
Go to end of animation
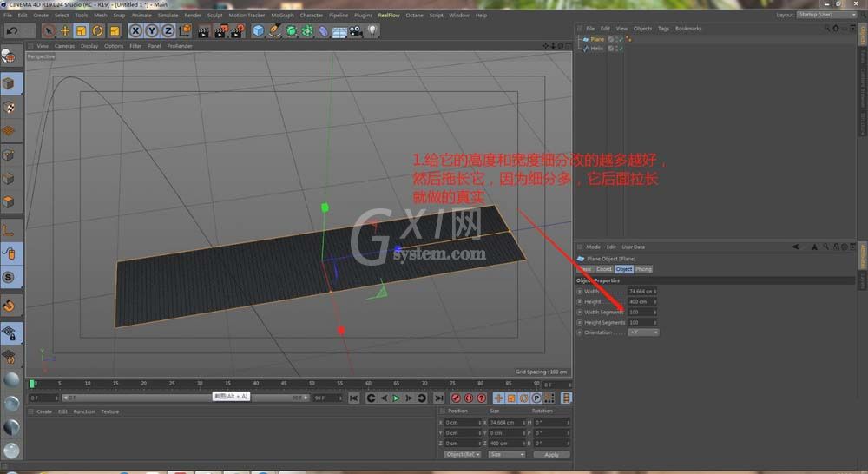coord(439,398)
